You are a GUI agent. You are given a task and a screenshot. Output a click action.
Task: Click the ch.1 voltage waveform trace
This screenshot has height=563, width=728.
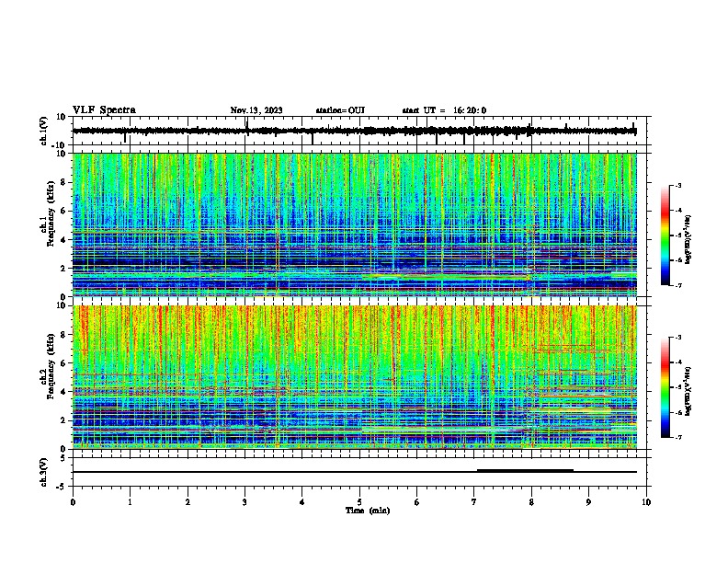(x=354, y=131)
